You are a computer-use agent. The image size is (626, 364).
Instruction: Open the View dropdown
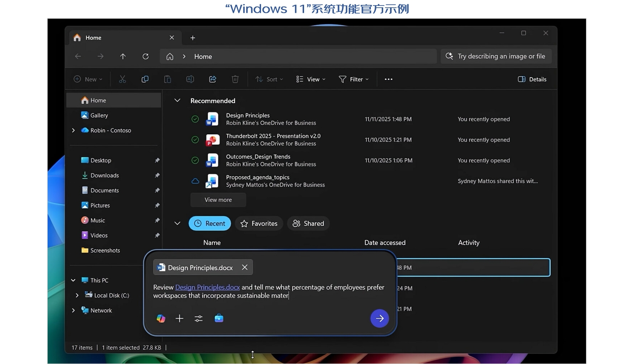point(311,79)
